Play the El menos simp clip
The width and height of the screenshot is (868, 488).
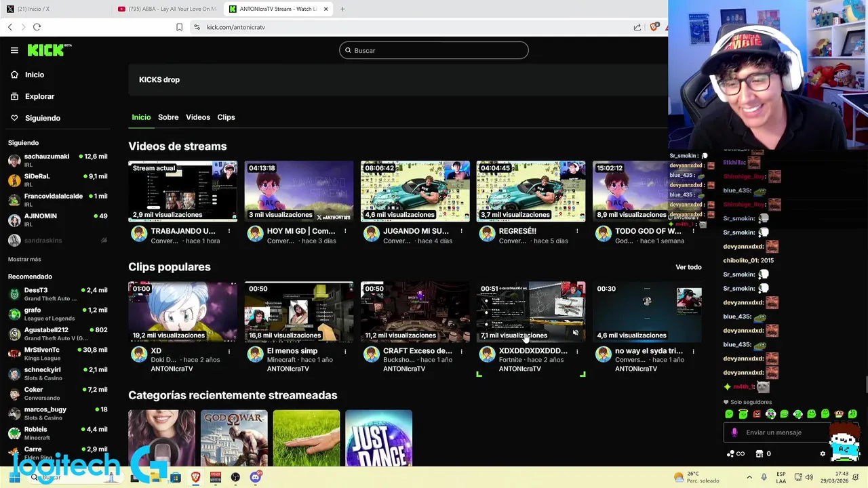(299, 312)
